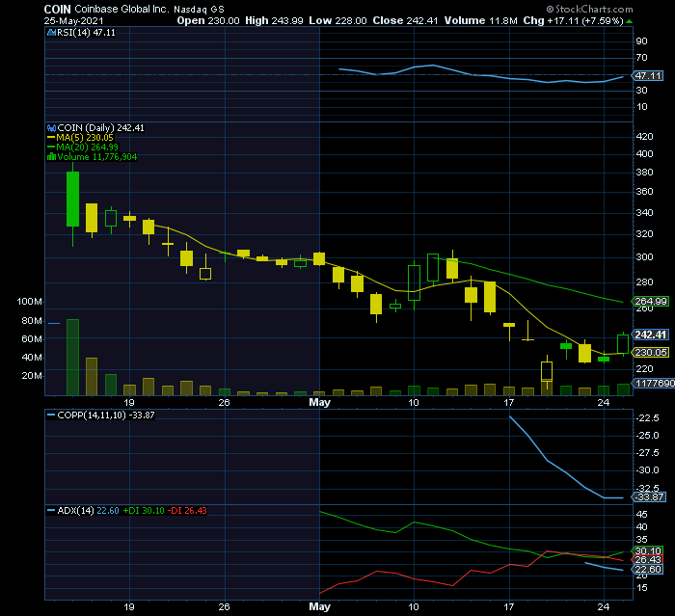Click the tallest green volume bar
Image resolution: width=675 pixels, height=616 pixels.
(72, 358)
